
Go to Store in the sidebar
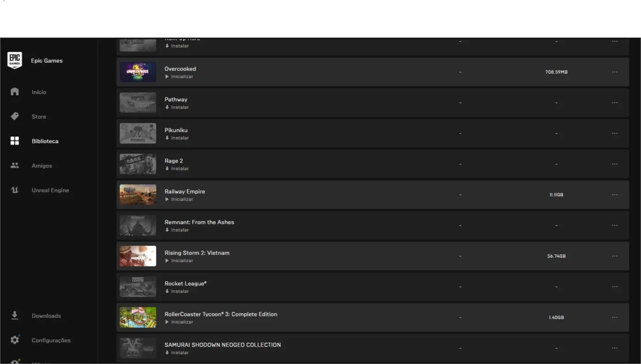tap(39, 117)
